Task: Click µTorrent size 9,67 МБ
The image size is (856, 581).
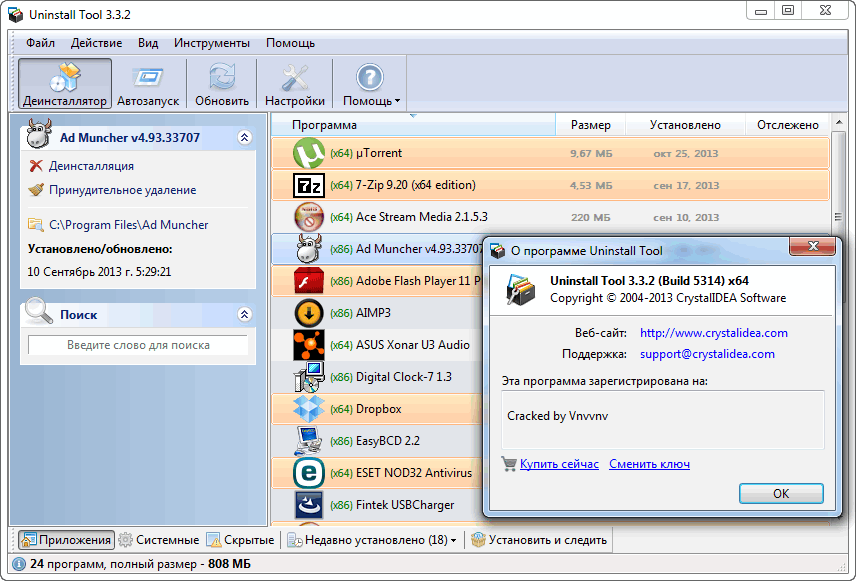Action: pyautogui.click(x=591, y=154)
